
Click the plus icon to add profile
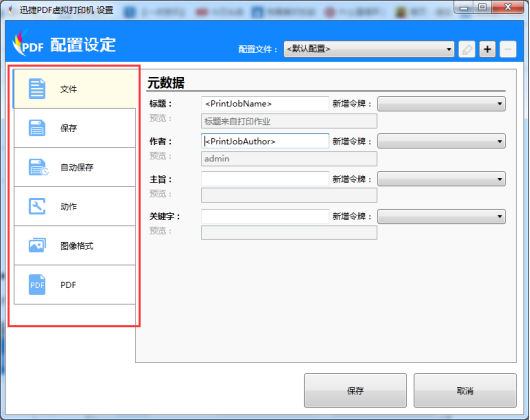click(x=487, y=49)
